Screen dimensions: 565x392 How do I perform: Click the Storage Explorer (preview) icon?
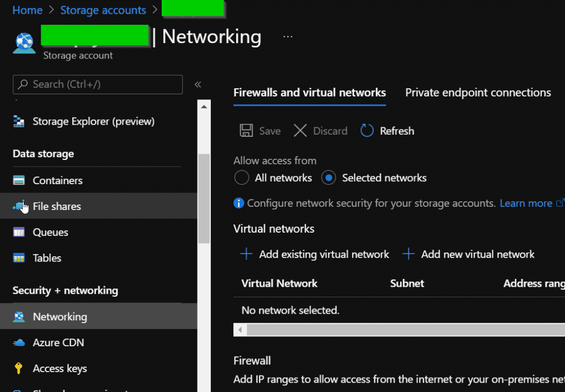tap(19, 122)
